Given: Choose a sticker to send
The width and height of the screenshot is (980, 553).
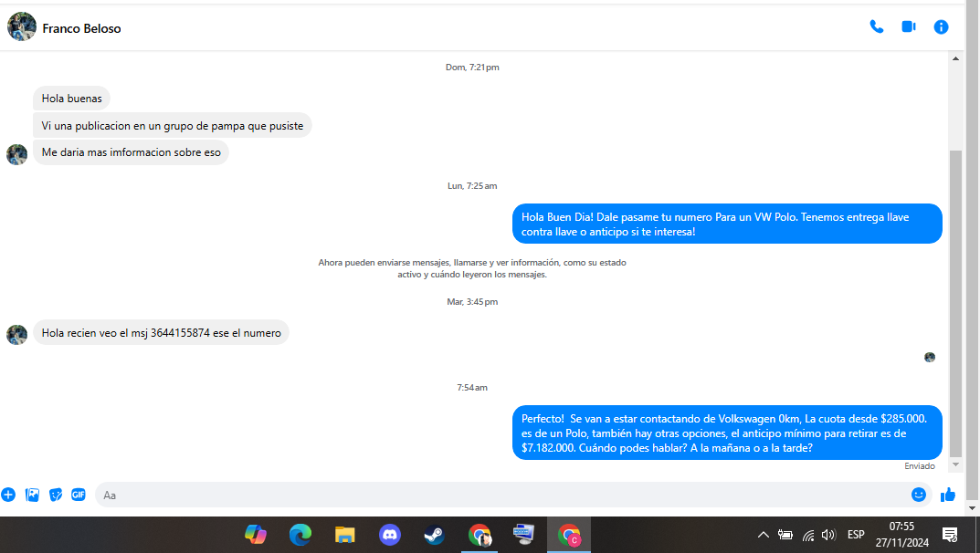Looking at the screenshot, I should [x=56, y=495].
